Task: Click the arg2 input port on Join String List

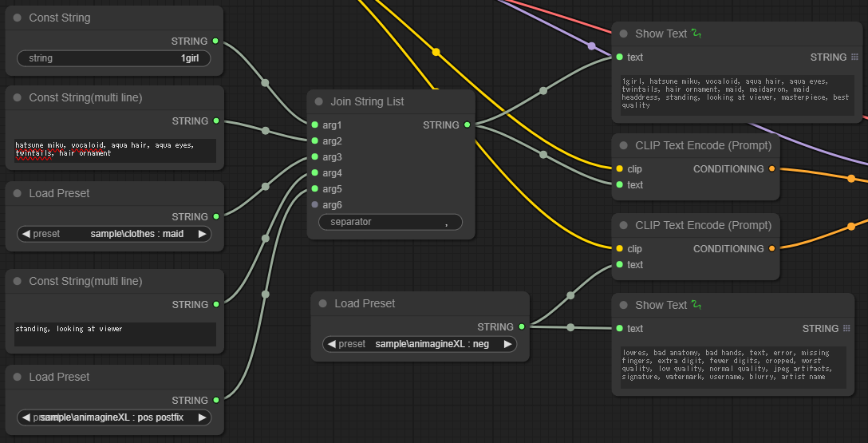Action: [x=315, y=140]
